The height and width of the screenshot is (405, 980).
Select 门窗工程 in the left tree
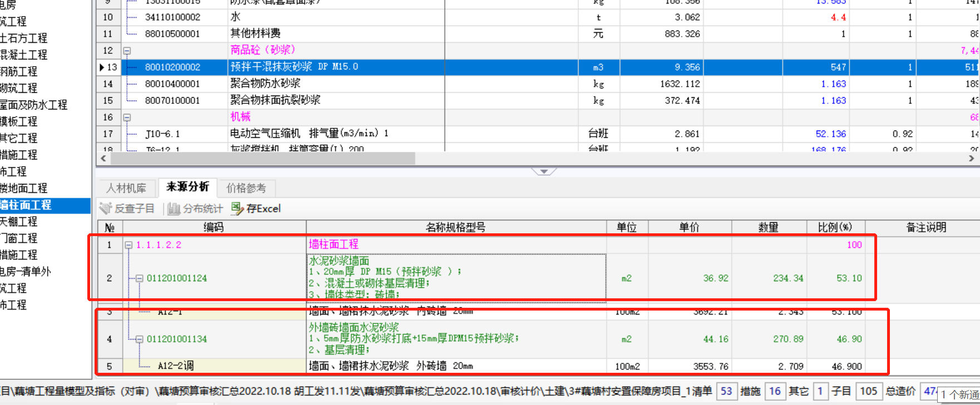pos(19,238)
